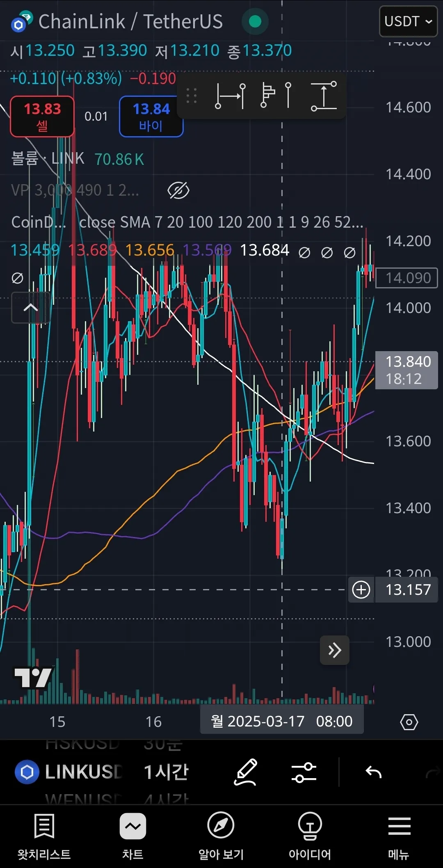This screenshot has height=868, width=443.
Task: Toggle visibility of the VP indicator
Action: 178,190
